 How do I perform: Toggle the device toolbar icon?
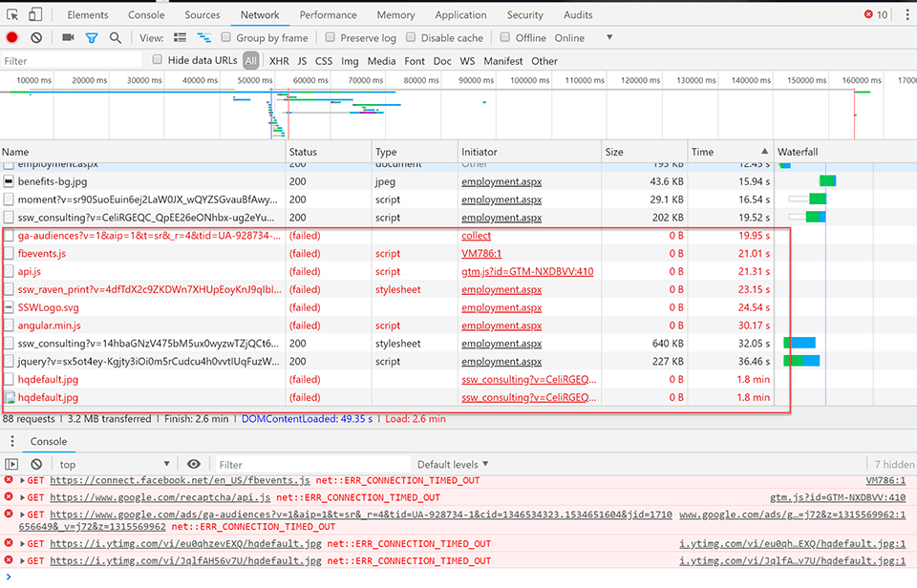click(35, 15)
